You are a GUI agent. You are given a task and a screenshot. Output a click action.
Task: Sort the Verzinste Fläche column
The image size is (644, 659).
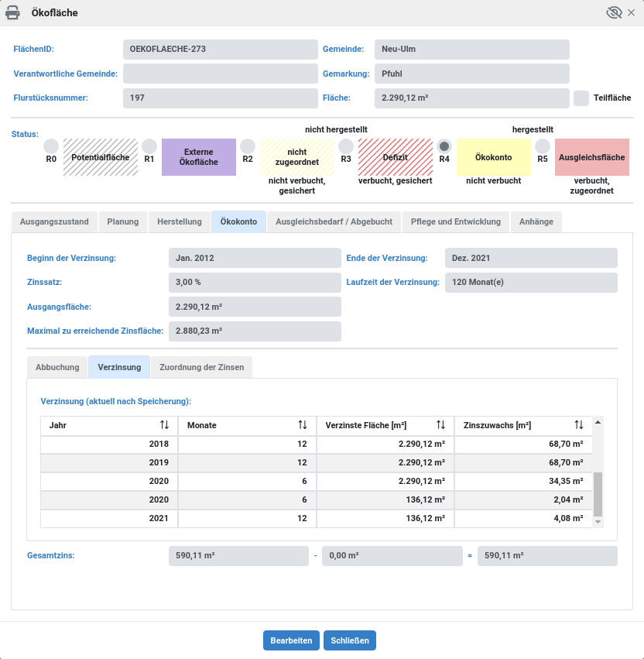440,425
